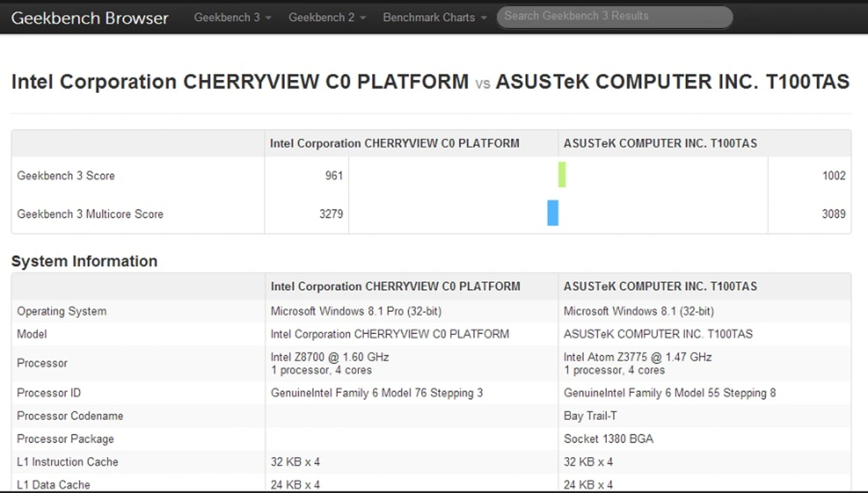Select the blue Multicore Score bar
This screenshot has width=868, height=493.
click(x=553, y=213)
